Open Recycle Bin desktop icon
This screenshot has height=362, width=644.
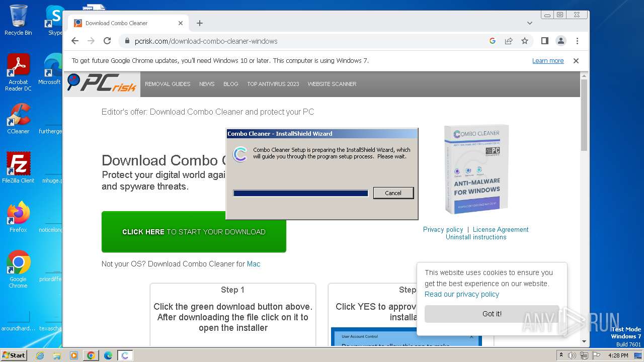(18, 20)
